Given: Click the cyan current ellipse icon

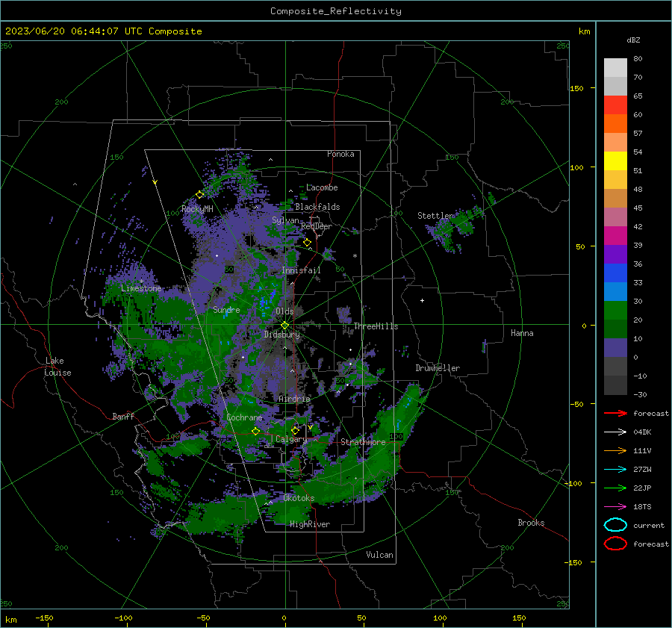Looking at the screenshot, I should coord(615,525).
